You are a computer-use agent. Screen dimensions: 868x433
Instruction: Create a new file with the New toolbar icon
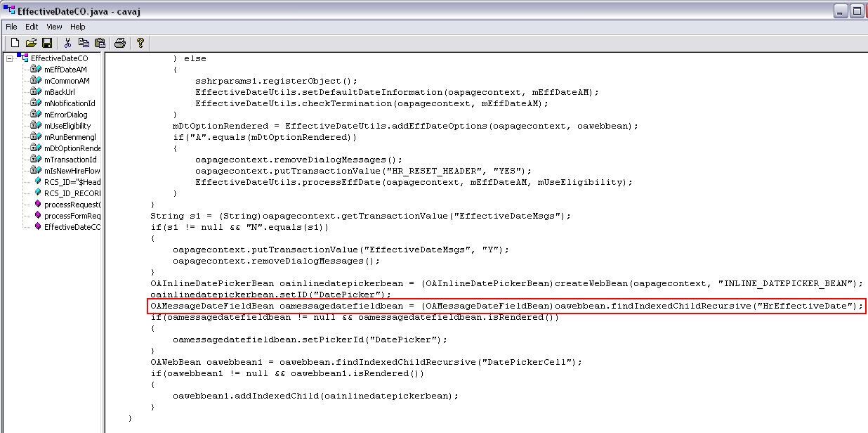(x=15, y=43)
